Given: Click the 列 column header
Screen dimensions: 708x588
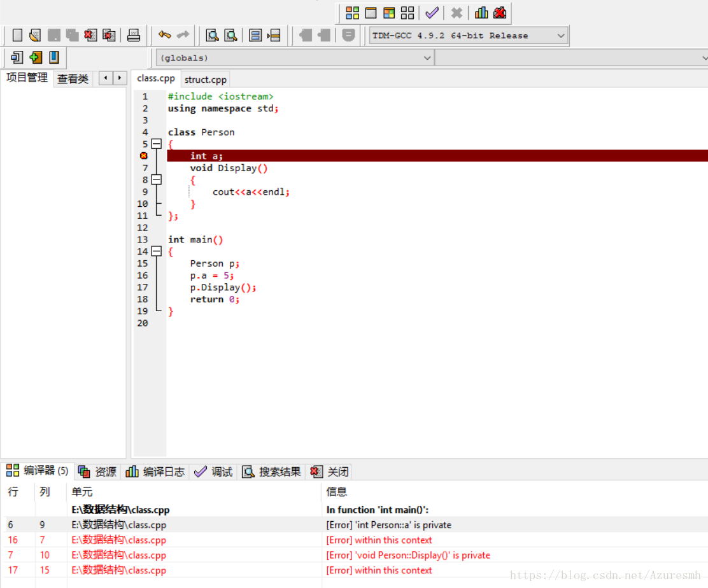Looking at the screenshot, I should pyautogui.click(x=50, y=491).
